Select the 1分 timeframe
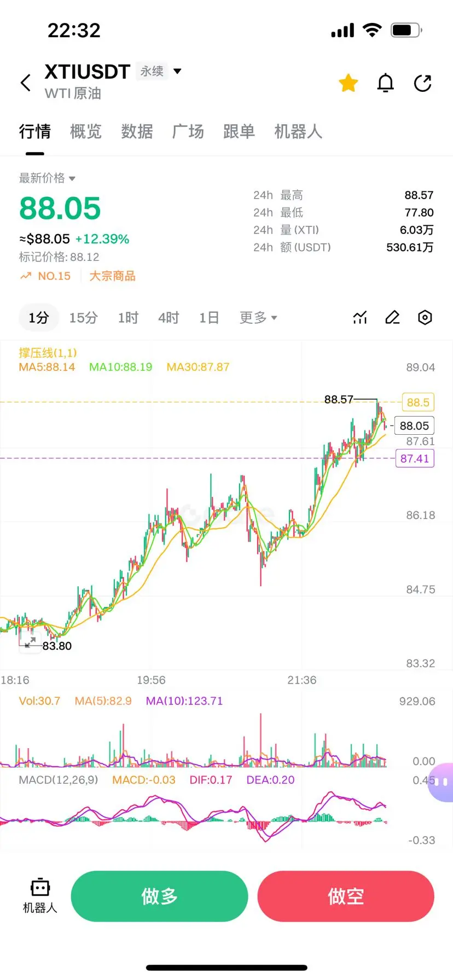Image resolution: width=453 pixels, height=980 pixels. tap(39, 318)
